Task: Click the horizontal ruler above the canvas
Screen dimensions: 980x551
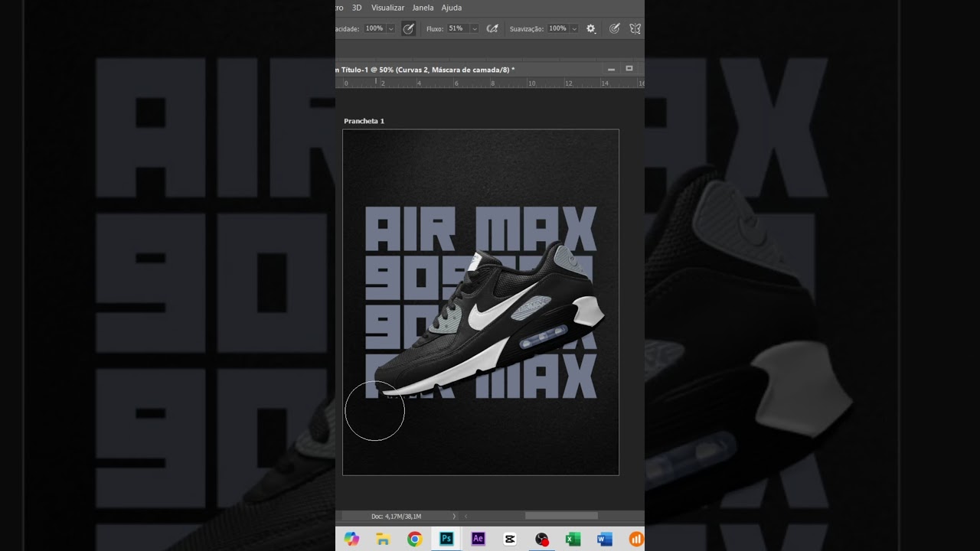Action: (x=490, y=83)
